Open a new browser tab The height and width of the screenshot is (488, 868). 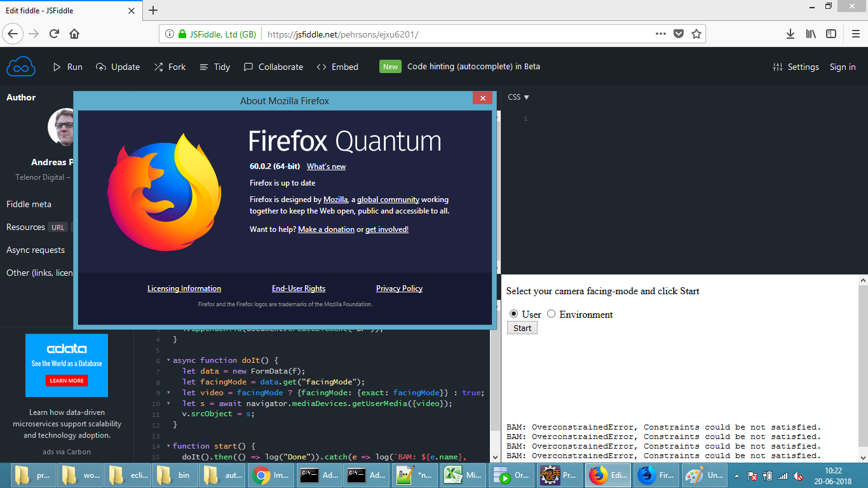click(153, 10)
